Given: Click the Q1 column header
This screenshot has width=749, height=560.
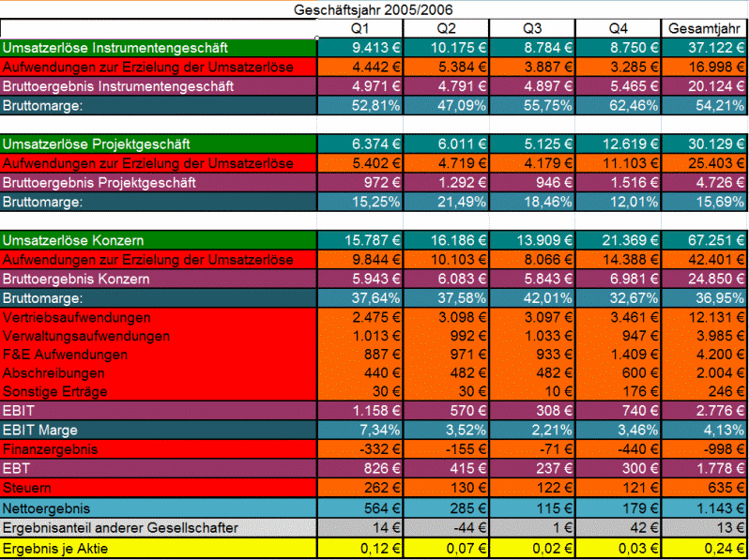Looking at the screenshot, I should (x=360, y=29).
